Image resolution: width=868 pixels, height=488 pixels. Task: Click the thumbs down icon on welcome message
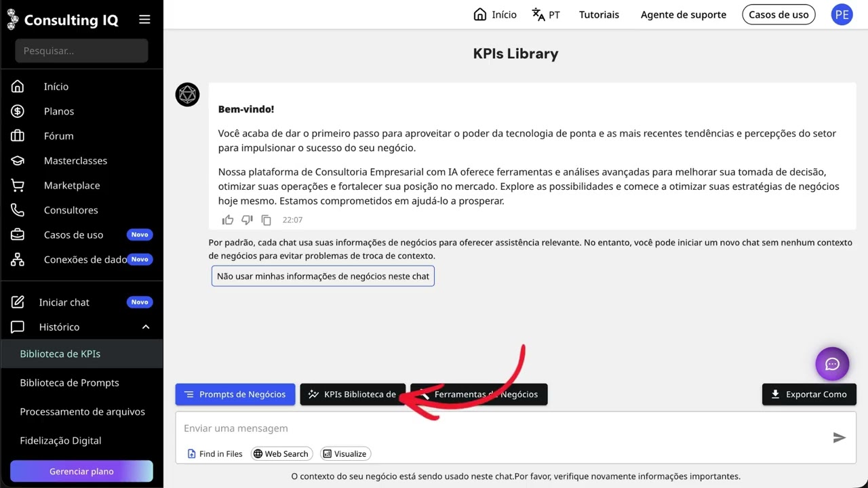click(247, 220)
